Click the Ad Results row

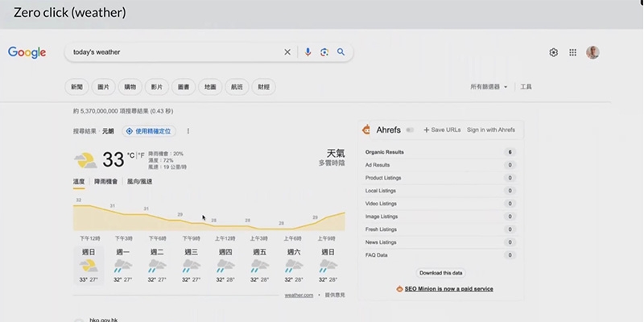440,165
